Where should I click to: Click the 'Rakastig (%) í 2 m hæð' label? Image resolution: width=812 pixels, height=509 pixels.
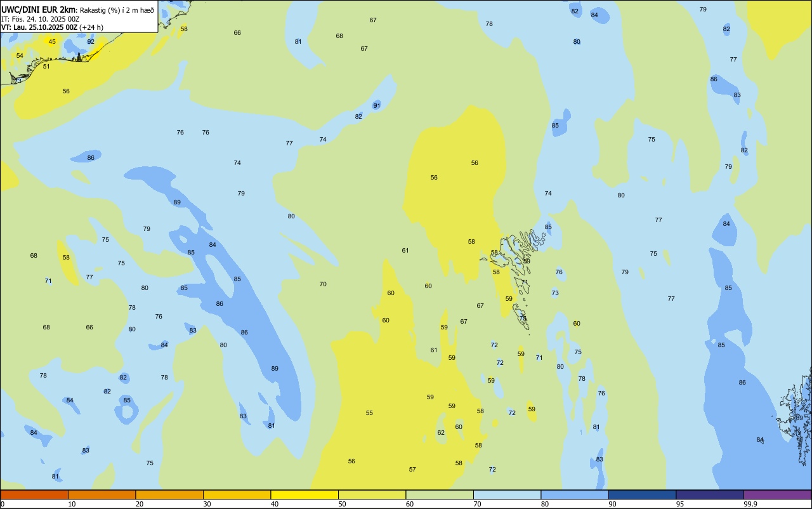(117, 10)
